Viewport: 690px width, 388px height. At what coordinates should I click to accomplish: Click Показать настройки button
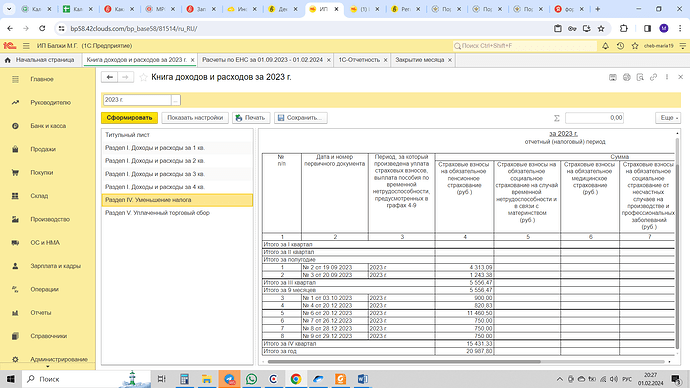(195, 118)
